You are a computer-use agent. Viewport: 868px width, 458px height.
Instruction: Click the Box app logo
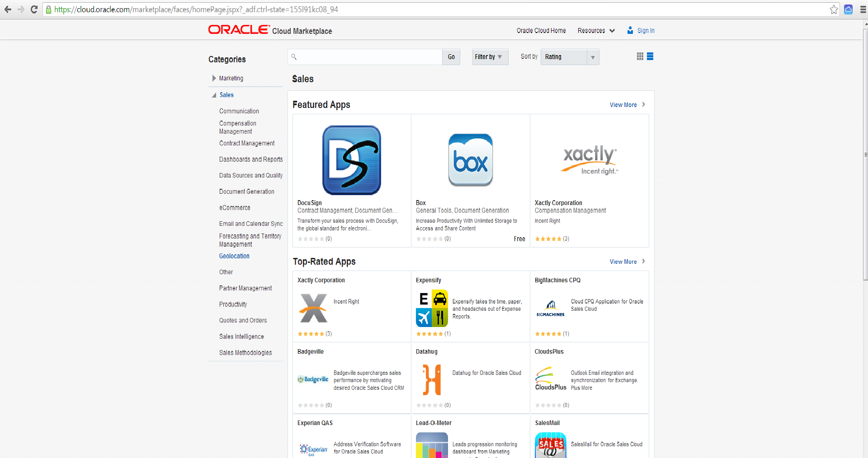coord(471,160)
